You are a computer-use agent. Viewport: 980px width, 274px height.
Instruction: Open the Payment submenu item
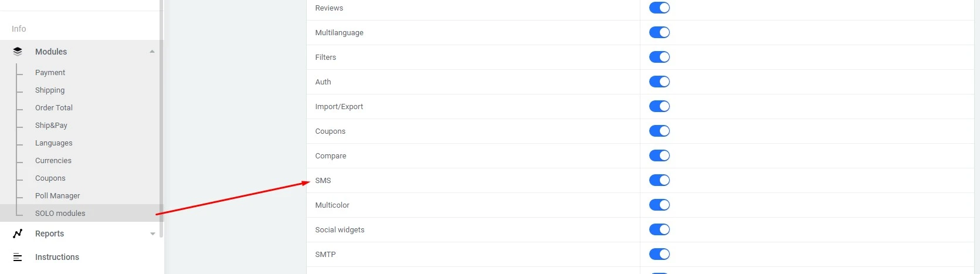coord(50,73)
